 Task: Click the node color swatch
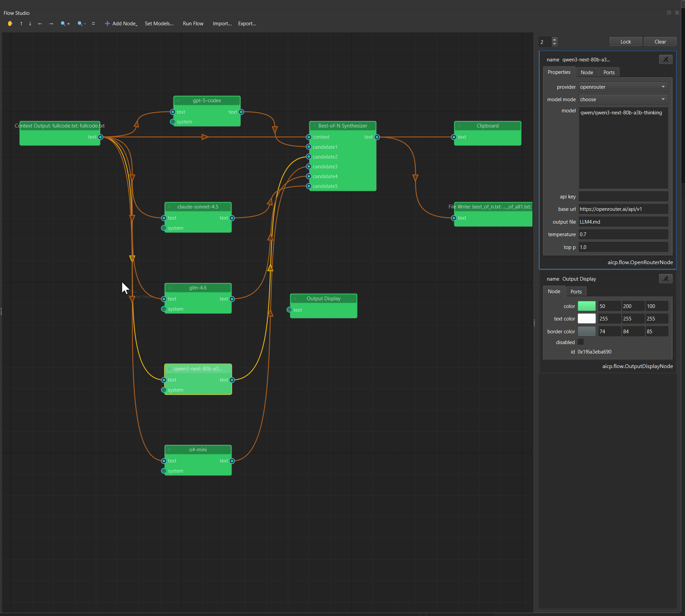click(x=586, y=306)
